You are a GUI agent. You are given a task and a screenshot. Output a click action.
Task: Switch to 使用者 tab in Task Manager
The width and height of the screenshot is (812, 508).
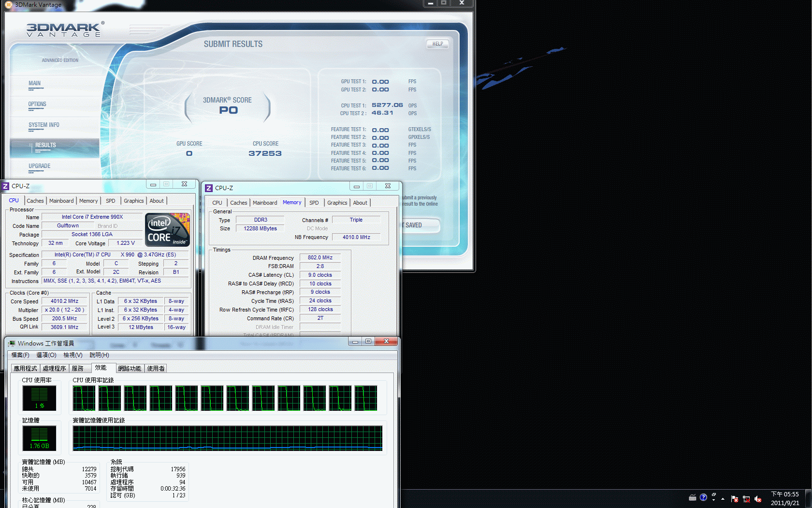[156, 369]
